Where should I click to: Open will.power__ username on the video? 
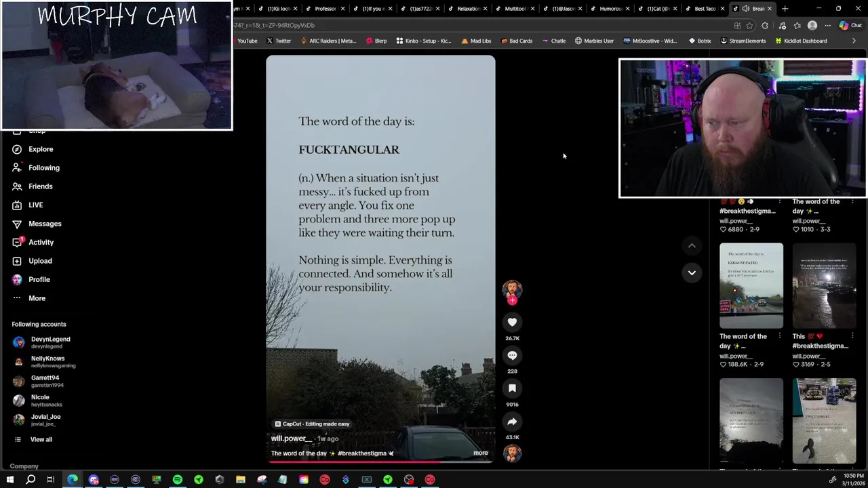click(292, 439)
